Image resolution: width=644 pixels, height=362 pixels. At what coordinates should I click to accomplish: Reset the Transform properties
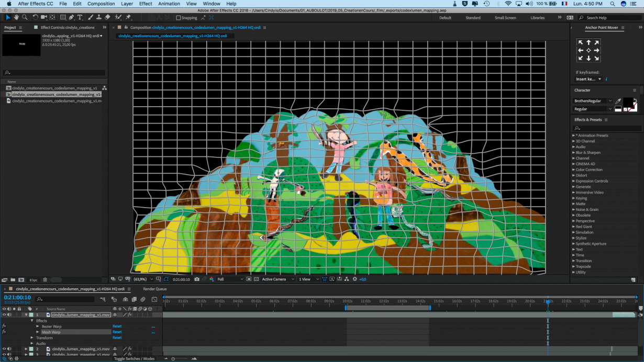pos(117,338)
